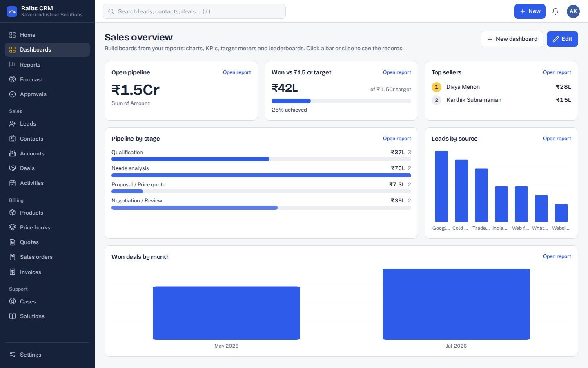Navigate to Deals page
This screenshot has width=588, height=368.
tap(47, 168)
